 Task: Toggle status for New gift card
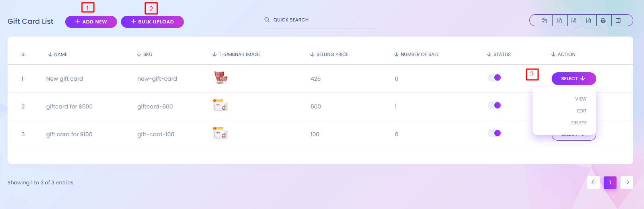point(494,77)
